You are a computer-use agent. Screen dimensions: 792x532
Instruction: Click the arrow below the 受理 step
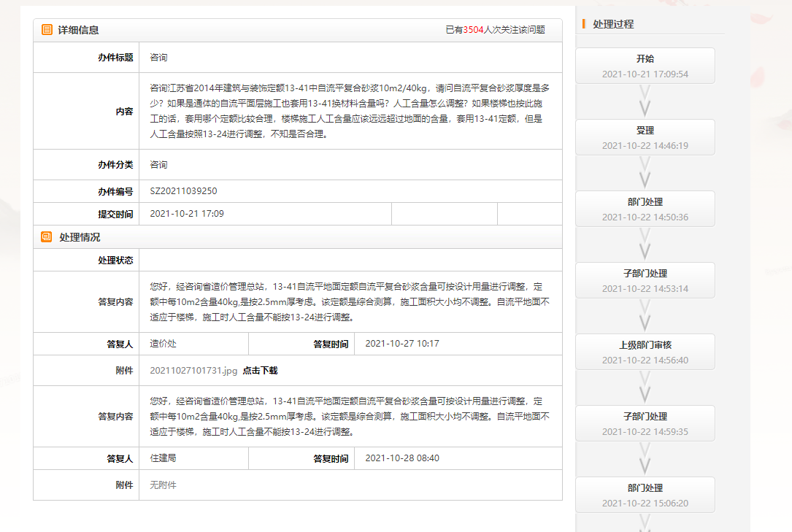pos(645,173)
